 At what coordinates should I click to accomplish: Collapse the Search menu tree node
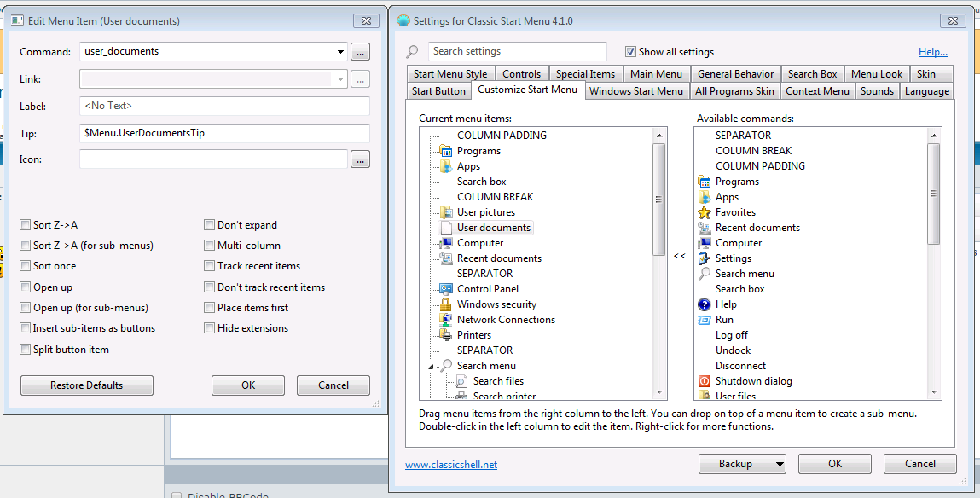[x=431, y=366]
